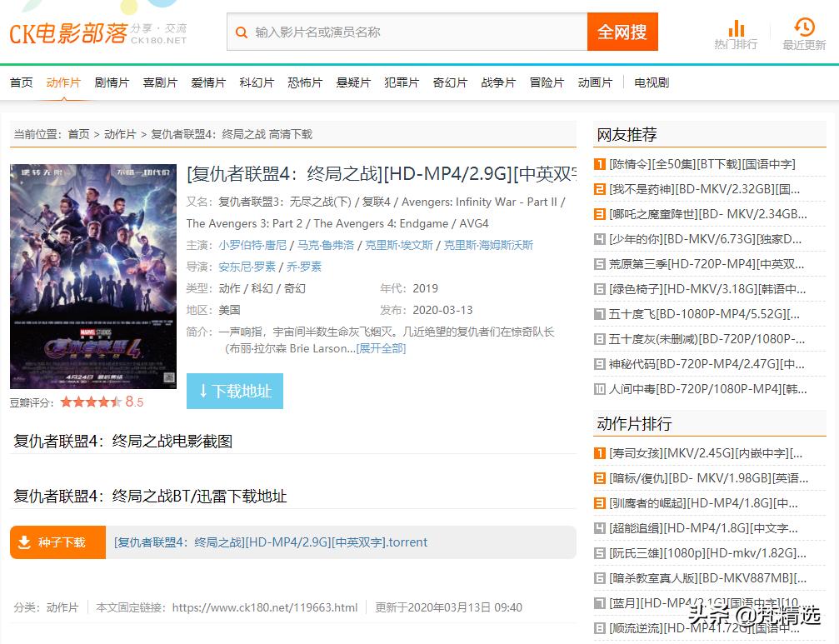Open the torrent link ending in .torrent
839x644 pixels.
click(x=271, y=542)
